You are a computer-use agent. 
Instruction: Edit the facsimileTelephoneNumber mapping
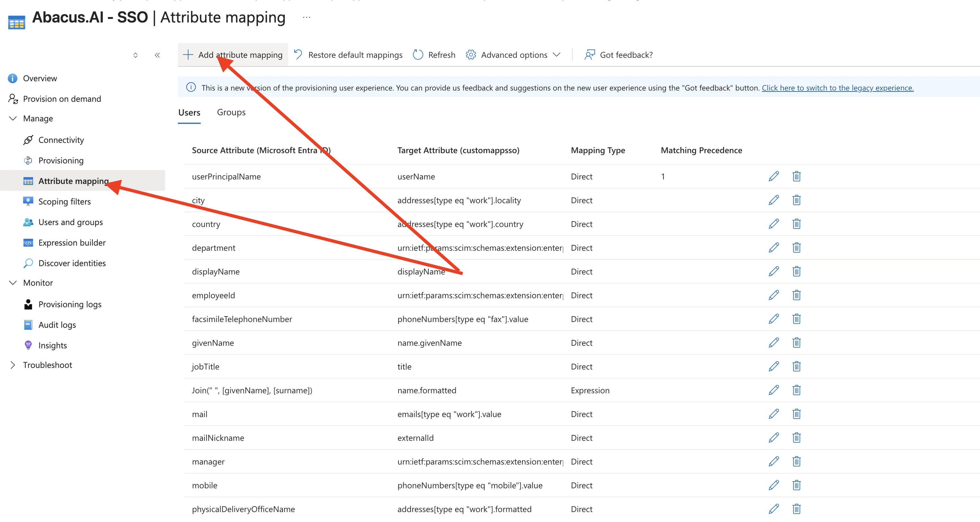pyautogui.click(x=774, y=319)
